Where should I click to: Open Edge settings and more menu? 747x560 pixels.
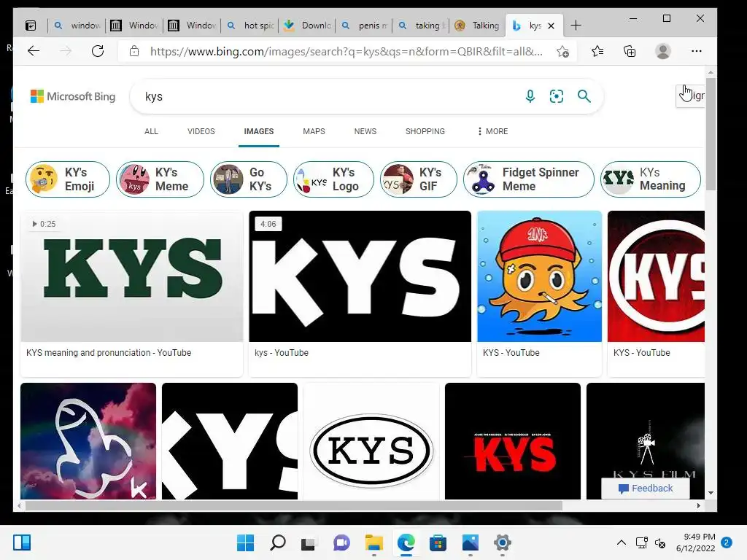(x=696, y=51)
